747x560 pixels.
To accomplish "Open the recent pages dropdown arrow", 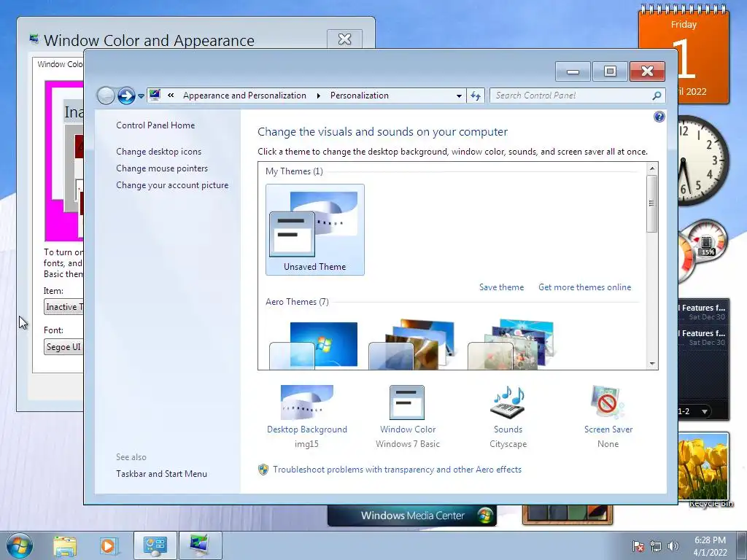I will click(x=141, y=96).
